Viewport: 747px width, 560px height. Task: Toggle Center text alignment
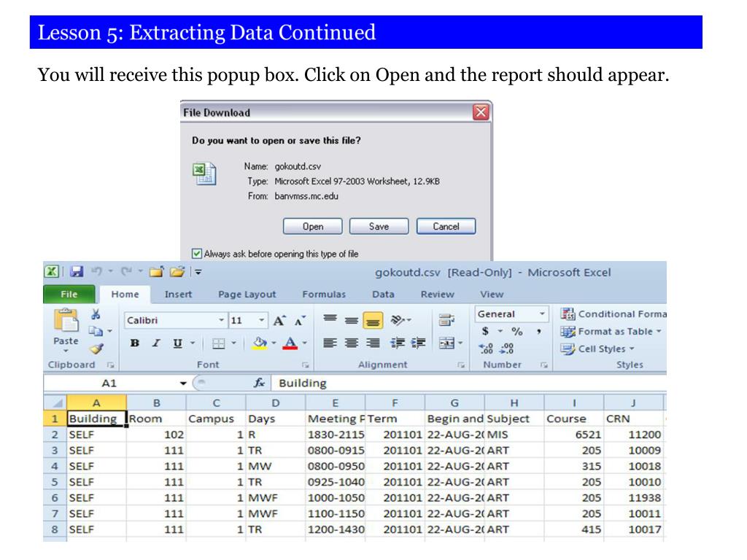(x=352, y=343)
